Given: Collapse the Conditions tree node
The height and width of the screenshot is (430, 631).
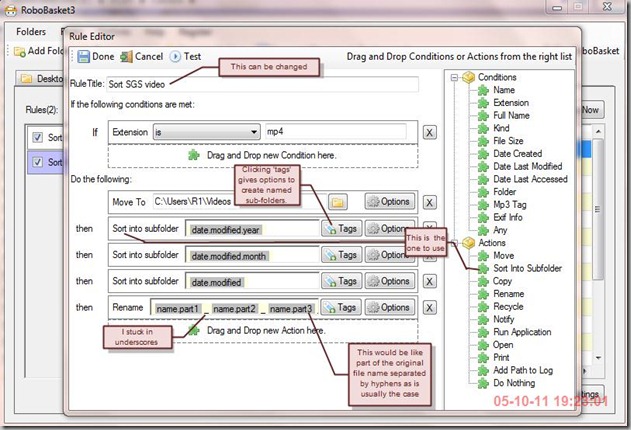Looking at the screenshot, I should pyautogui.click(x=454, y=77).
